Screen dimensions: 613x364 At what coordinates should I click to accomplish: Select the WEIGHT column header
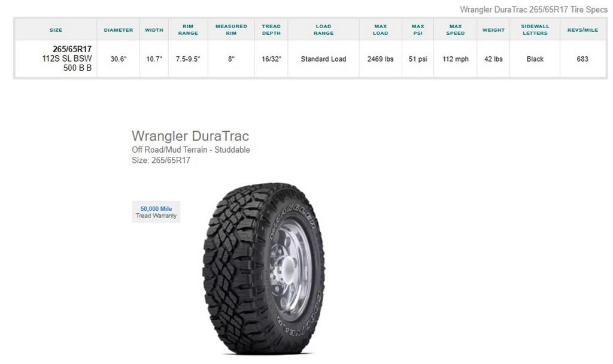[493, 30]
